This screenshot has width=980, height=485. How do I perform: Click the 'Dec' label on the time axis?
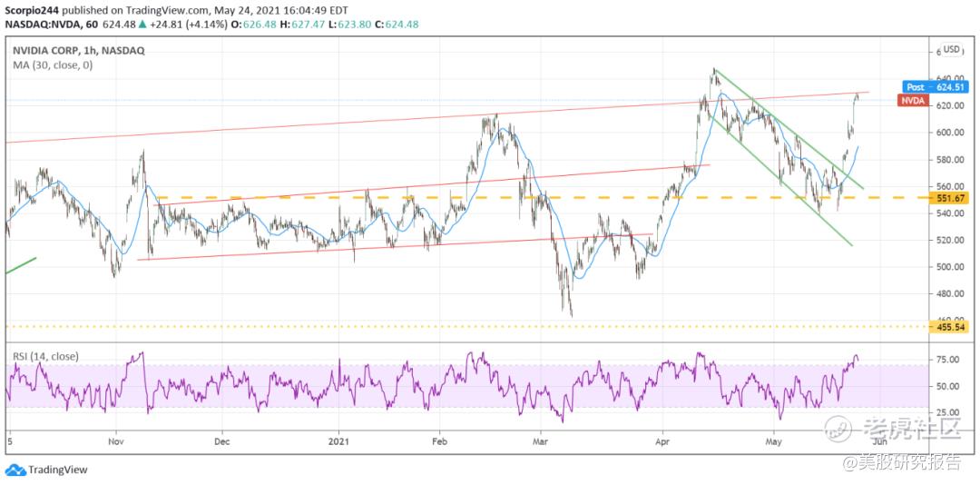pyautogui.click(x=222, y=440)
